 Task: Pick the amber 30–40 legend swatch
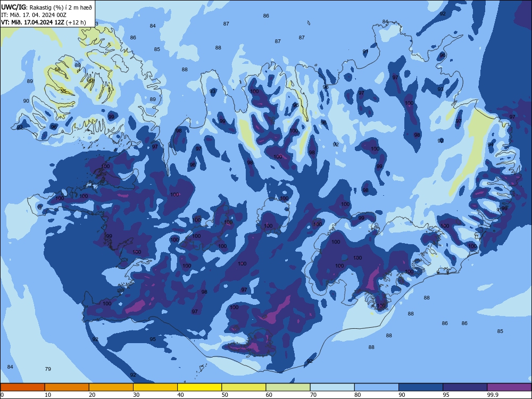(x=155, y=387)
